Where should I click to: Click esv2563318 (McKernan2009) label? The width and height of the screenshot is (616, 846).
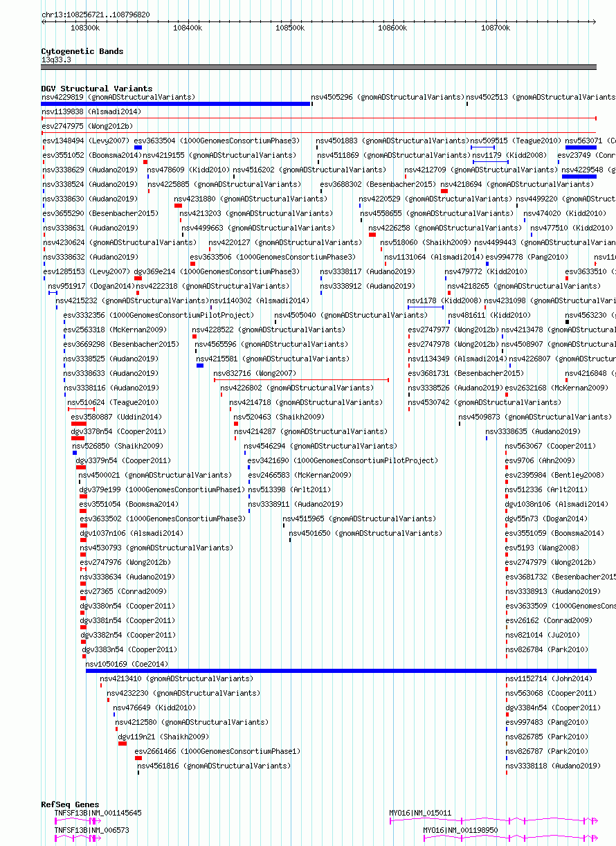click(x=115, y=330)
